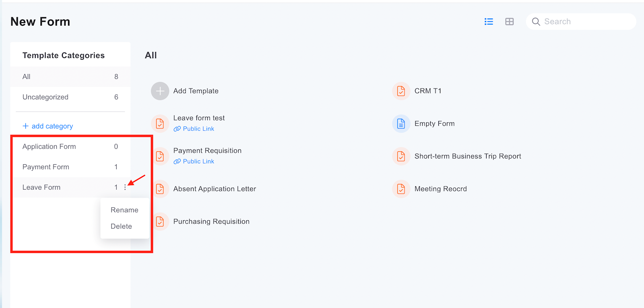Open Public Link under Payment Requisition

tap(198, 161)
